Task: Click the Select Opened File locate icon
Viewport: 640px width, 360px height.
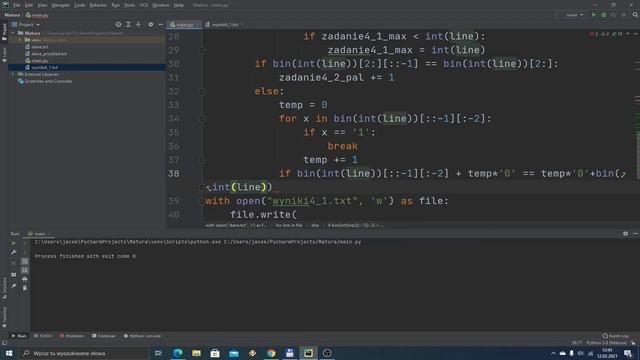Action: tap(118, 24)
